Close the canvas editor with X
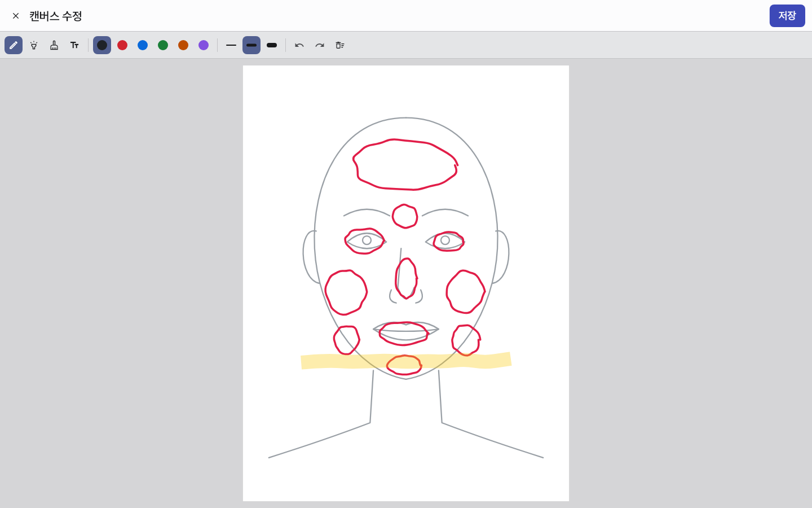Image resolution: width=812 pixels, height=508 pixels. click(x=16, y=16)
